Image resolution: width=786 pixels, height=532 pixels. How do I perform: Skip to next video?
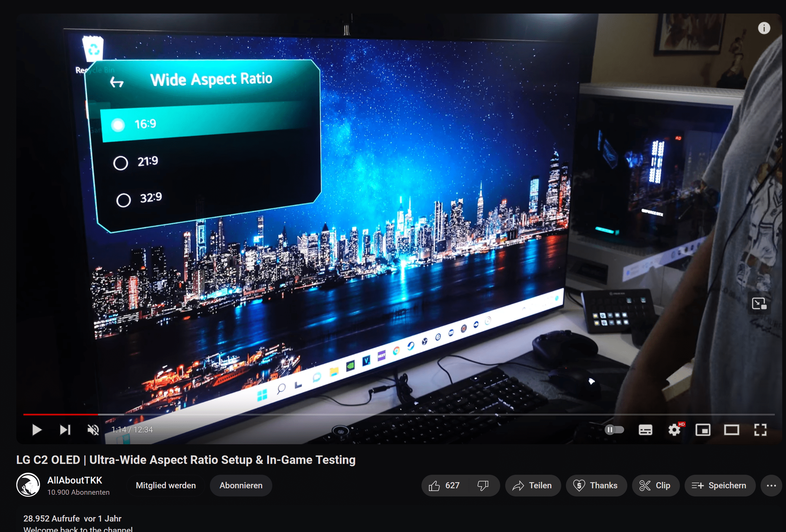click(x=65, y=430)
